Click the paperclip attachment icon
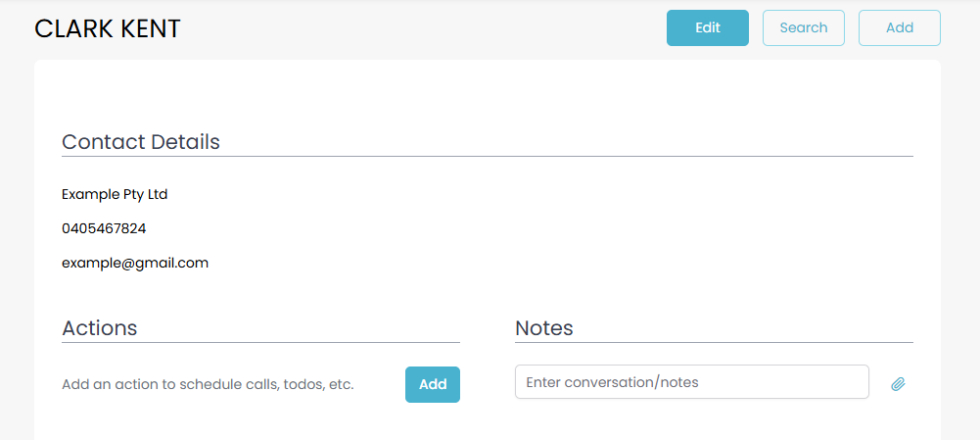Viewport: 980px width, 440px height. pos(898,384)
